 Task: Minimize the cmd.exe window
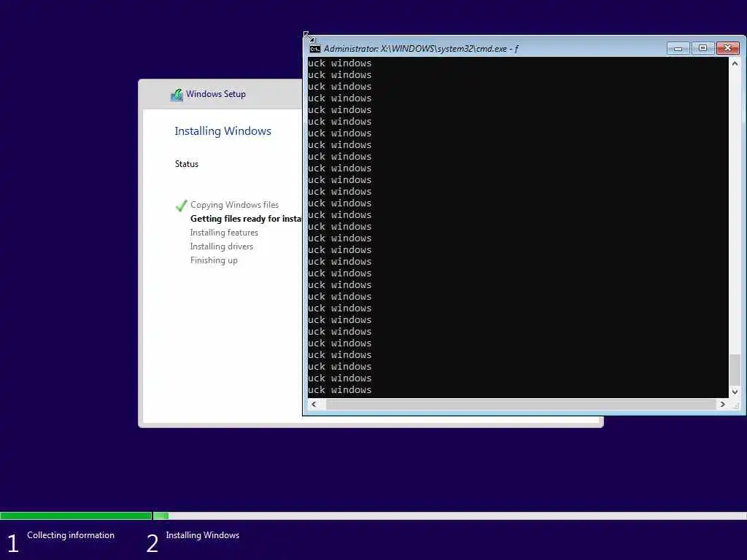coord(678,48)
